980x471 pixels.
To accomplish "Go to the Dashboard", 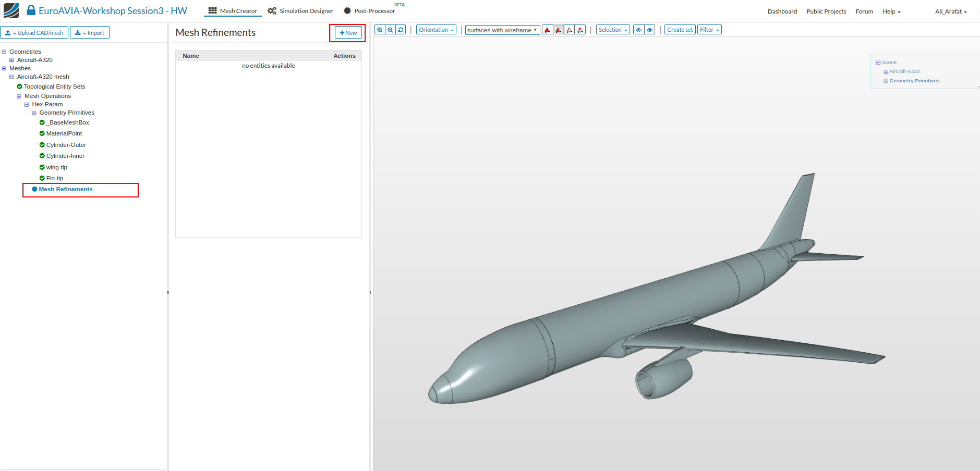I will point(782,11).
